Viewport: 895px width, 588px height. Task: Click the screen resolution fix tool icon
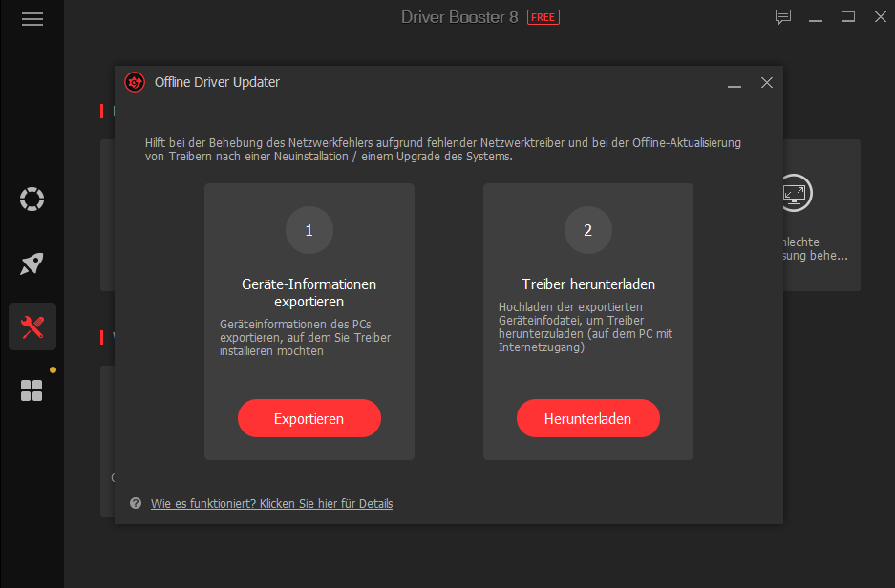click(x=797, y=193)
